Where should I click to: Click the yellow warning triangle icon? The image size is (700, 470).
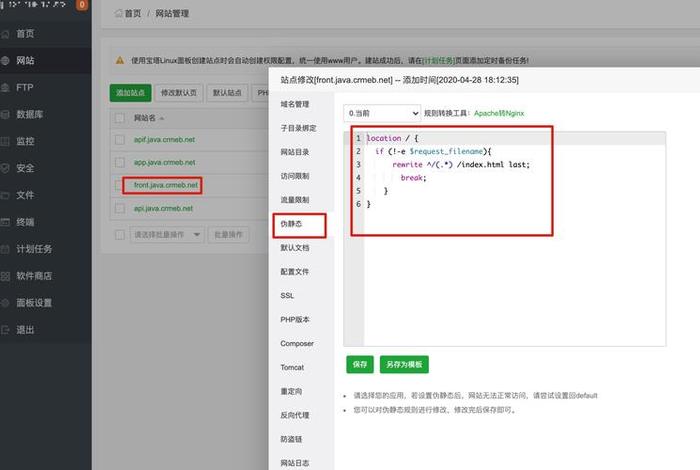click(120, 60)
